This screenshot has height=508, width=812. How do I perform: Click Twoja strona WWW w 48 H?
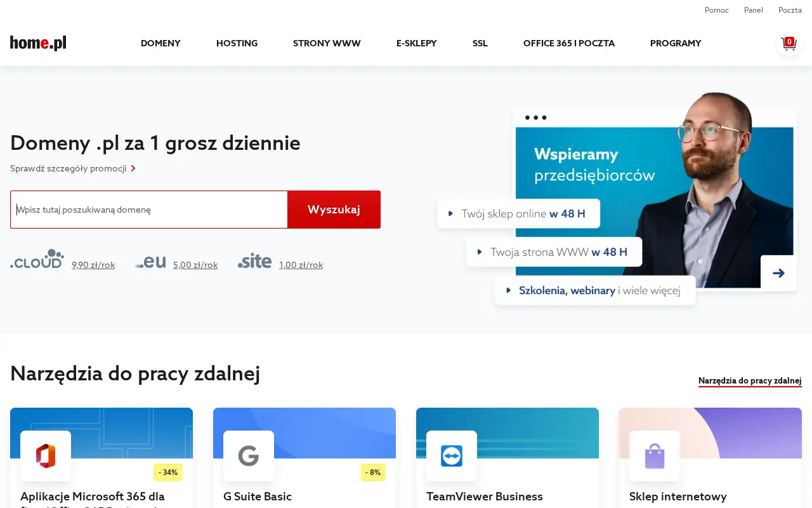coord(554,252)
